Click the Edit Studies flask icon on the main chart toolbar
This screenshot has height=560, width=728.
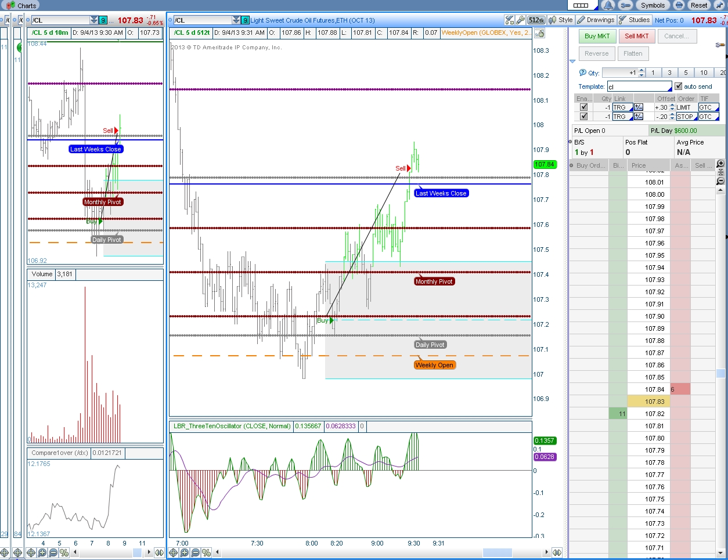coord(509,20)
